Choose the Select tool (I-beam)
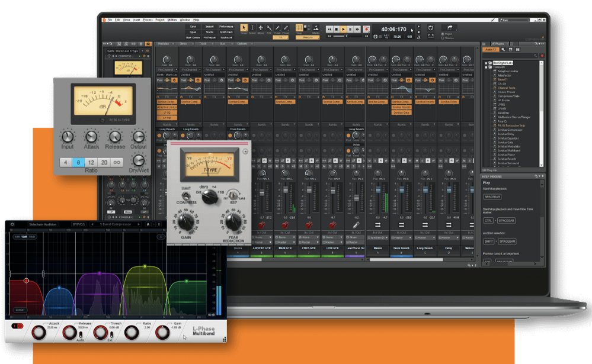592x364 pixels. [252, 28]
